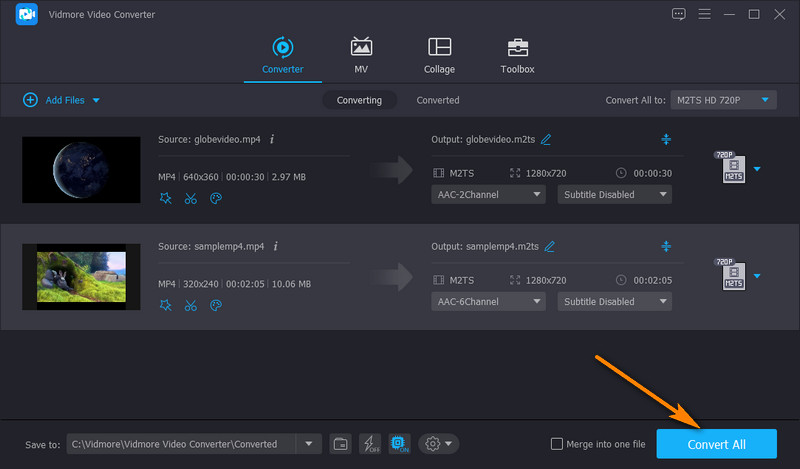Select the globevideo.mp4 earth thumbnail
This screenshot has width=800, height=469.
coord(81,169)
